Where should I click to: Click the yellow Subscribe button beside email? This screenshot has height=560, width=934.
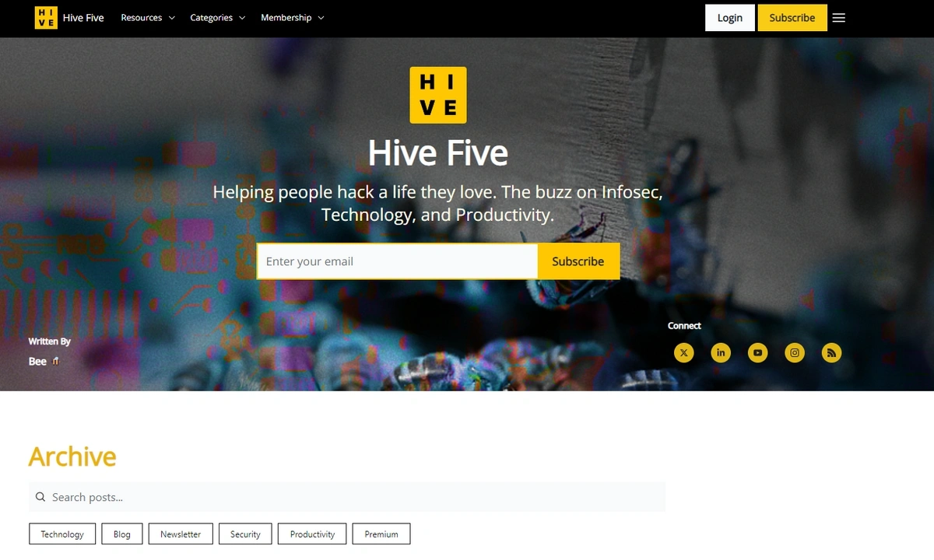click(578, 261)
